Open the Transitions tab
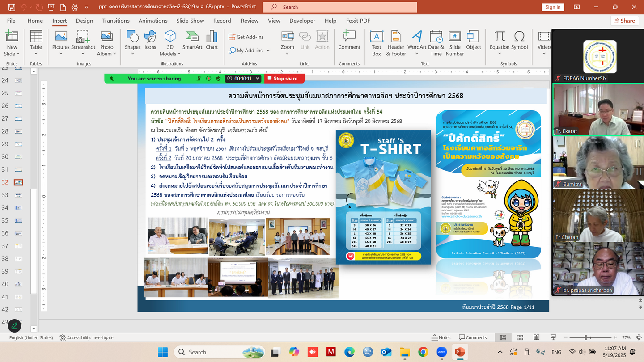The width and height of the screenshot is (644, 362). click(116, 21)
